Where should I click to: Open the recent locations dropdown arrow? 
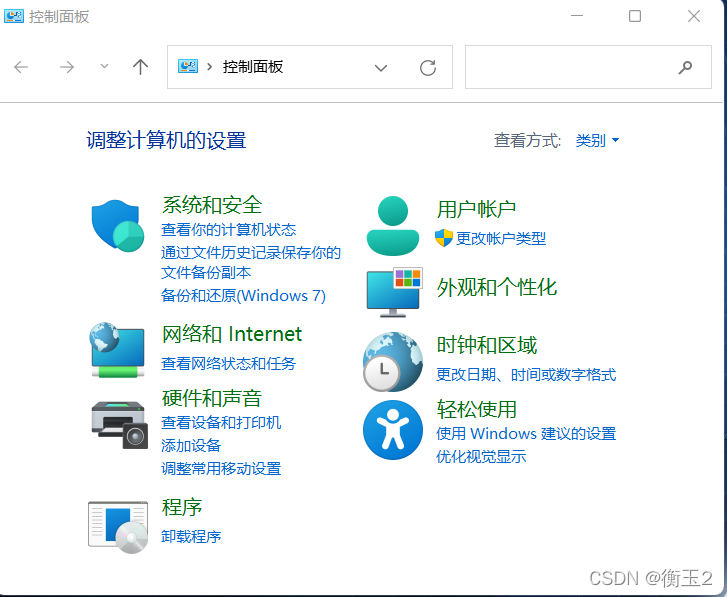tap(104, 66)
